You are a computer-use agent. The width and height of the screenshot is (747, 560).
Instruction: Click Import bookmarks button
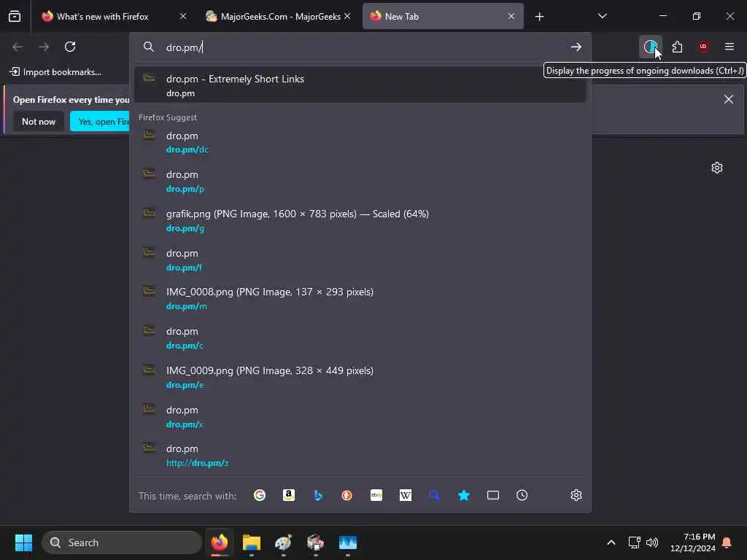(55, 72)
